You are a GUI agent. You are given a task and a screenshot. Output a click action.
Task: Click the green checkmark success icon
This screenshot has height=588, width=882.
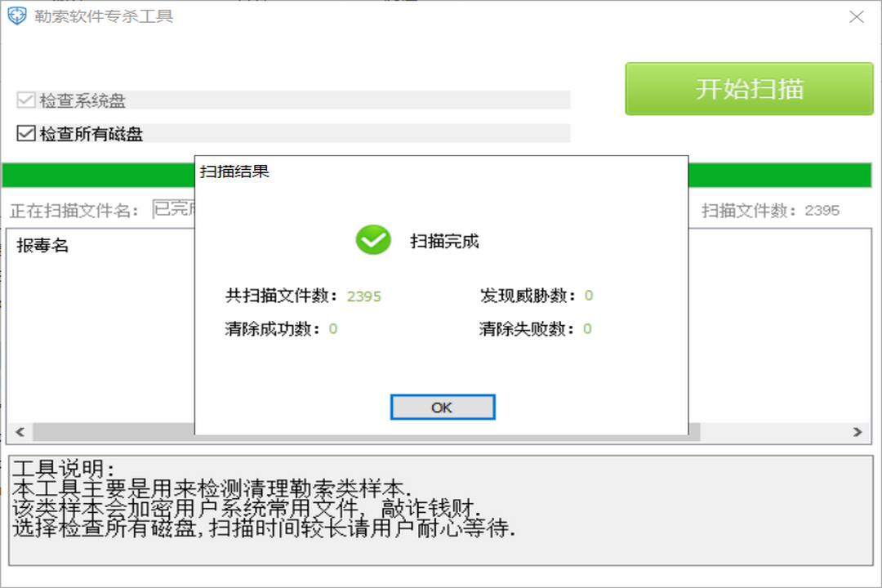tap(372, 241)
